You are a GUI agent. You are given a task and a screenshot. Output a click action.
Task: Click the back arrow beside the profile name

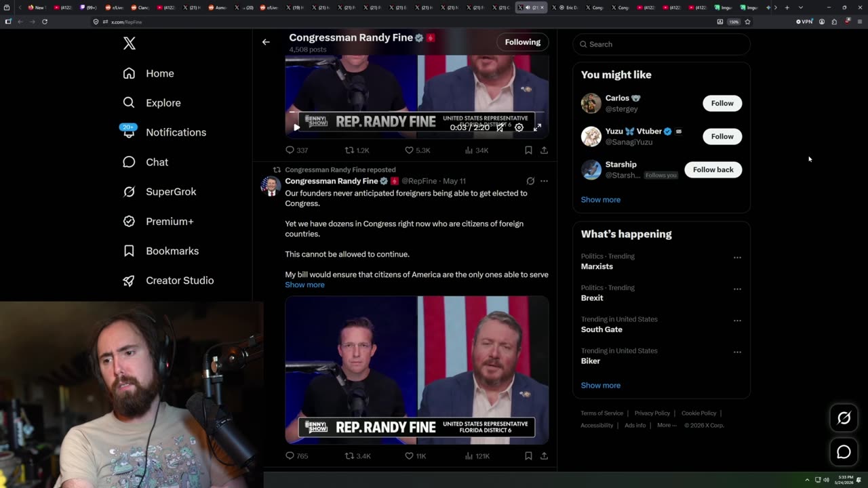(x=266, y=42)
